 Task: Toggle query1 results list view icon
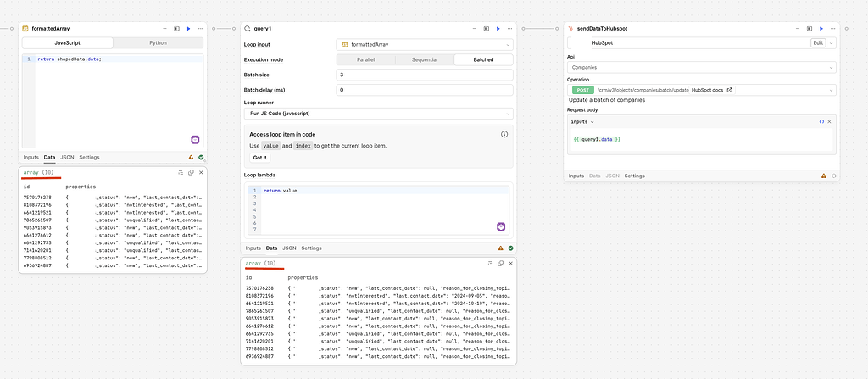tap(490, 263)
